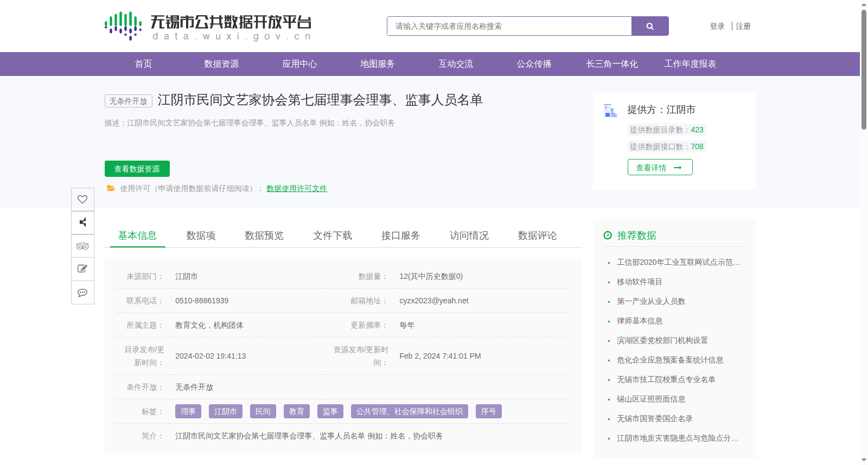Switch to the 访问情况 tab
Image resolution: width=868 pixels, height=465 pixels.
click(x=469, y=235)
